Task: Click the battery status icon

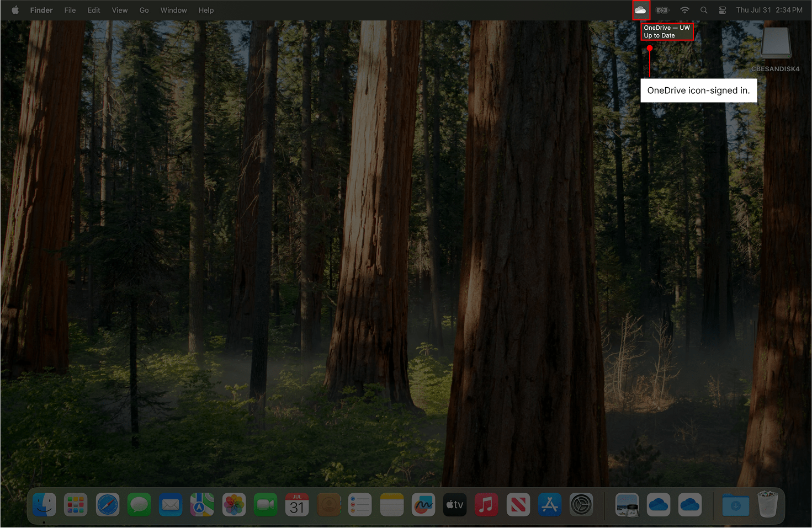Action: (x=662, y=10)
